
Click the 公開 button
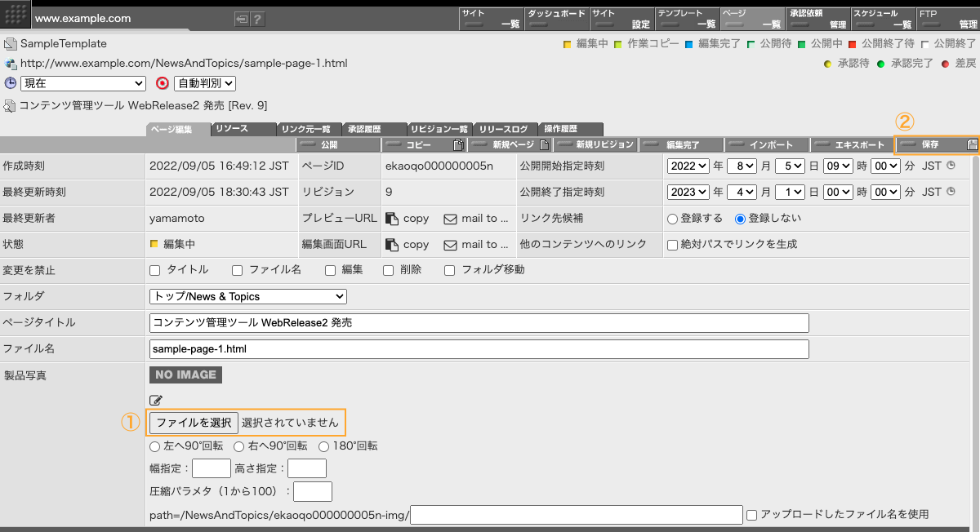pyautogui.click(x=337, y=144)
